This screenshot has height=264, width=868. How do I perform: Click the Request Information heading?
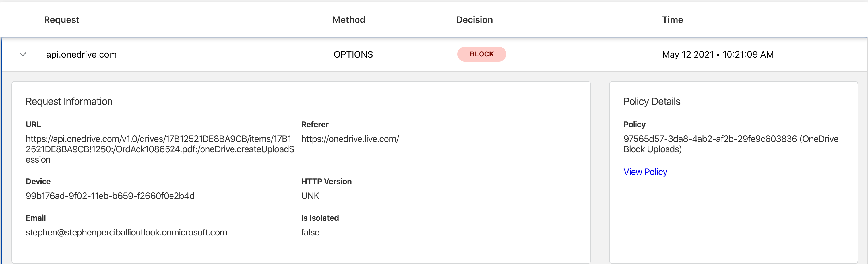[x=69, y=101]
